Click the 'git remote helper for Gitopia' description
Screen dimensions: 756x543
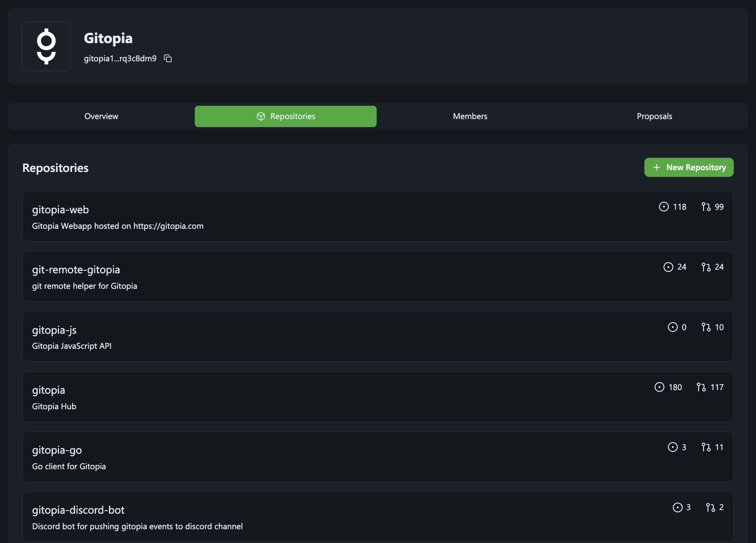[84, 286]
